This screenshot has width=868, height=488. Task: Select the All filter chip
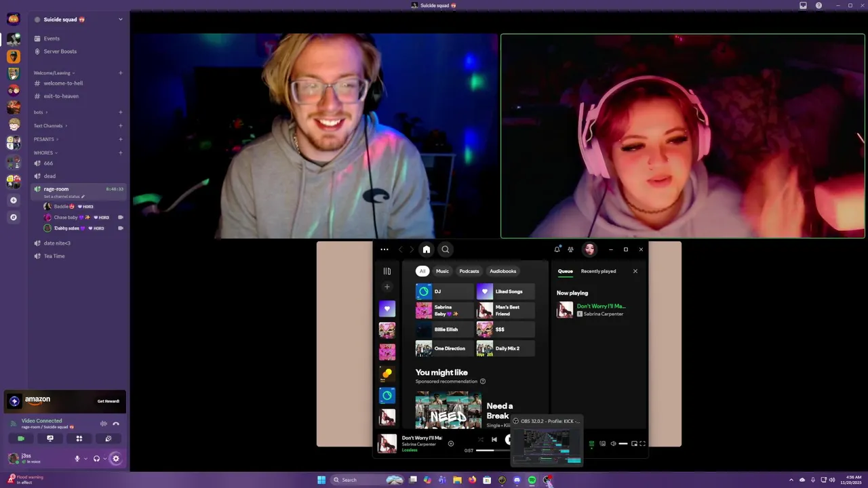422,271
